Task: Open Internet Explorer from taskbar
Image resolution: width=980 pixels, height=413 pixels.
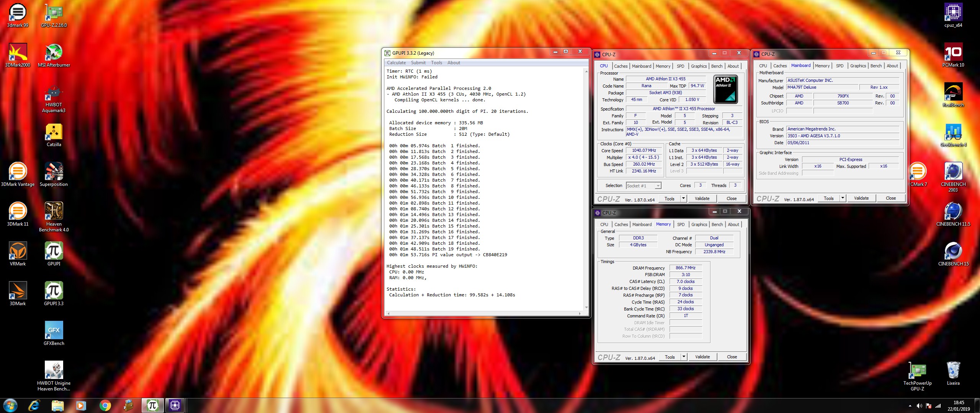Action: [34, 405]
